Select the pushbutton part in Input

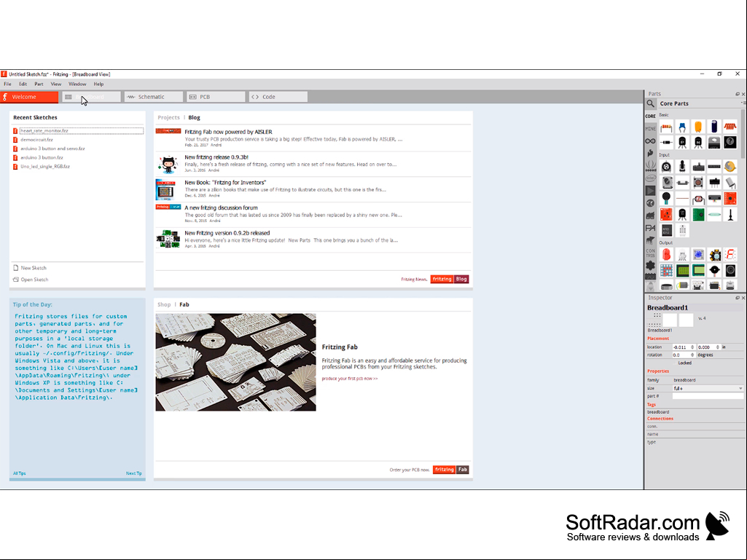[x=698, y=182]
